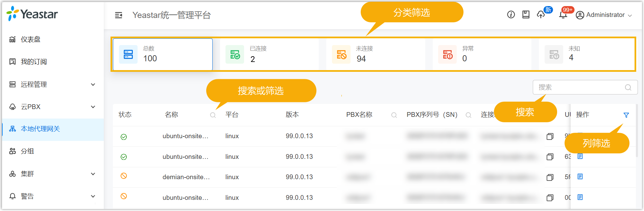Collapse the sidebar with the menu toggle icon
Screen dimensions: 644x211
point(118,15)
